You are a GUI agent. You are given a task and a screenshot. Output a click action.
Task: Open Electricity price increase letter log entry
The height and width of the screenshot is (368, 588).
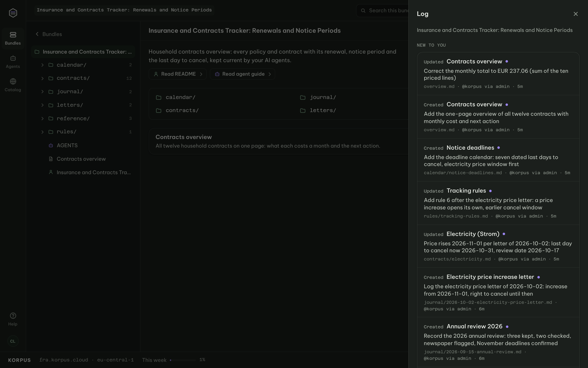point(498,292)
